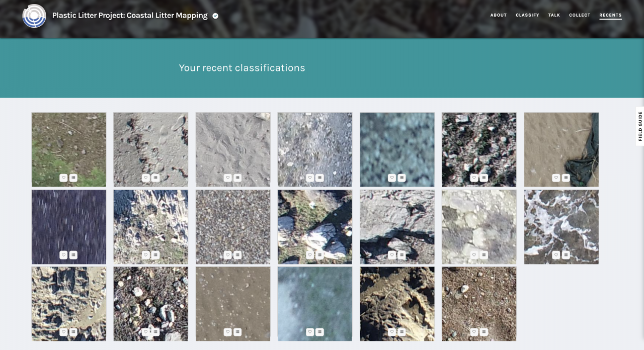644x350 pixels.
Task: Favorite the green moss and dirt image
Action: (x=63, y=178)
